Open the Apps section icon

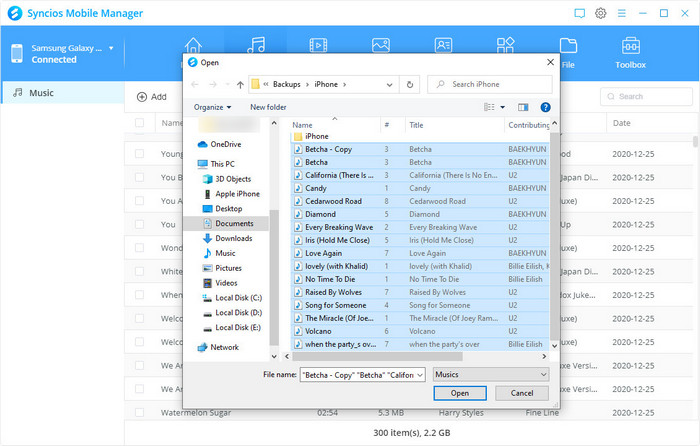(x=505, y=46)
